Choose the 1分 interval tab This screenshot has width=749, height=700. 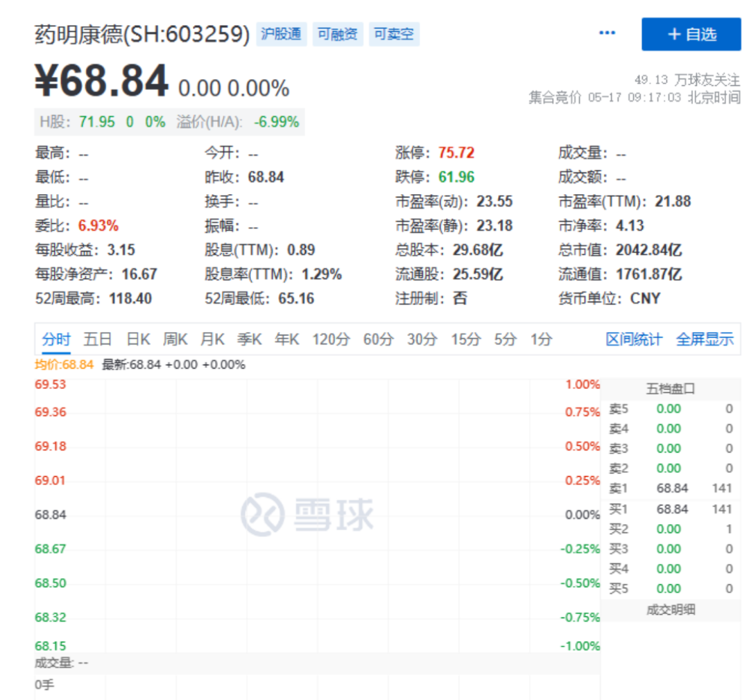(541, 340)
